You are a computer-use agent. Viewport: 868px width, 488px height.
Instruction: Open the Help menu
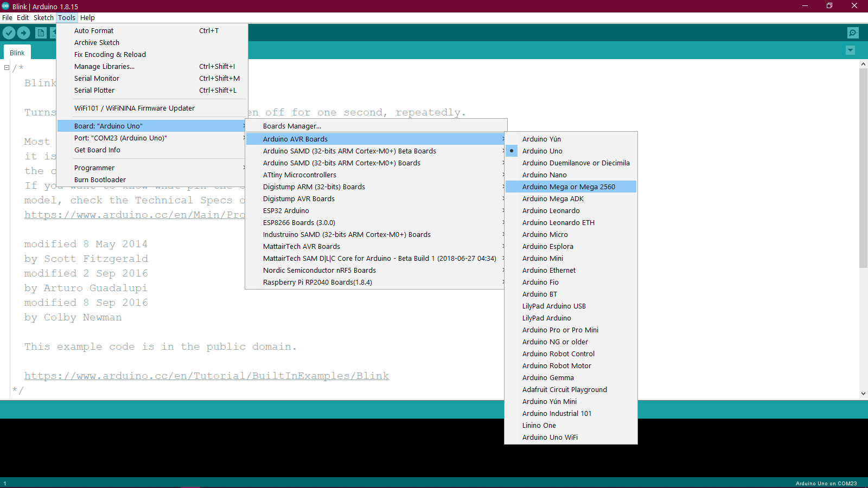pos(87,17)
